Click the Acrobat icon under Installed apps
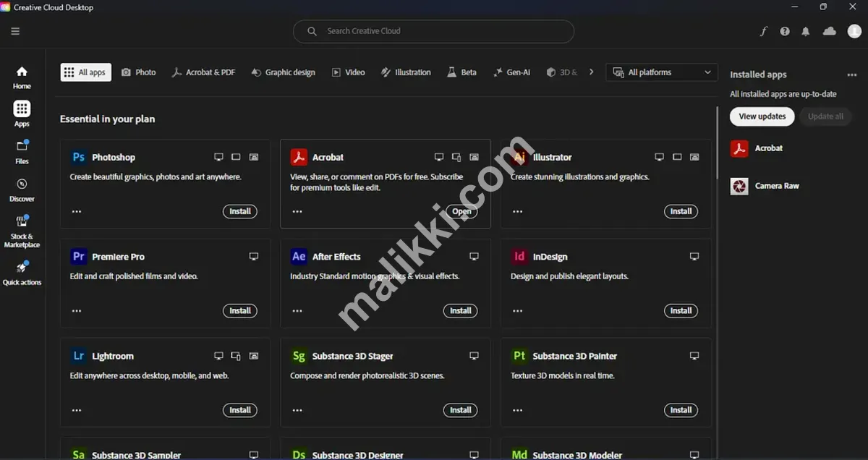The image size is (868, 460). [x=739, y=148]
